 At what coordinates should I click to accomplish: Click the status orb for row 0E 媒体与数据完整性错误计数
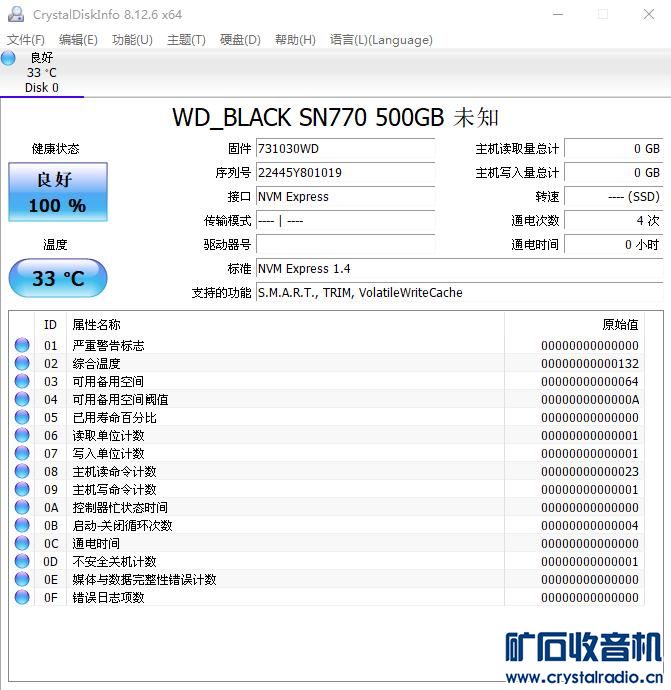[22, 580]
